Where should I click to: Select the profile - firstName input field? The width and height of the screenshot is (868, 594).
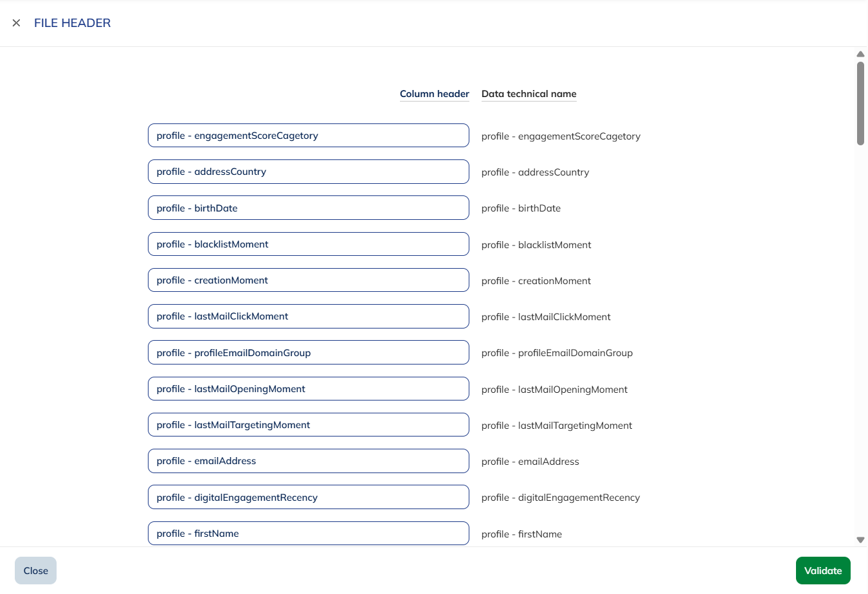[308, 533]
